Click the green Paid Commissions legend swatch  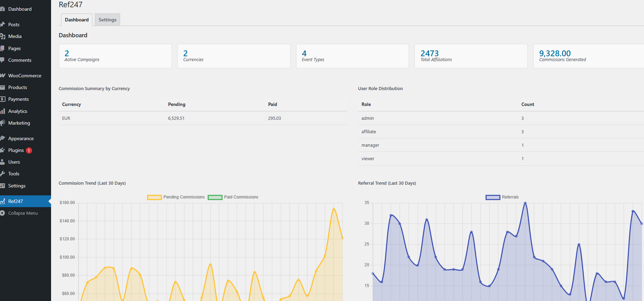tap(215, 197)
